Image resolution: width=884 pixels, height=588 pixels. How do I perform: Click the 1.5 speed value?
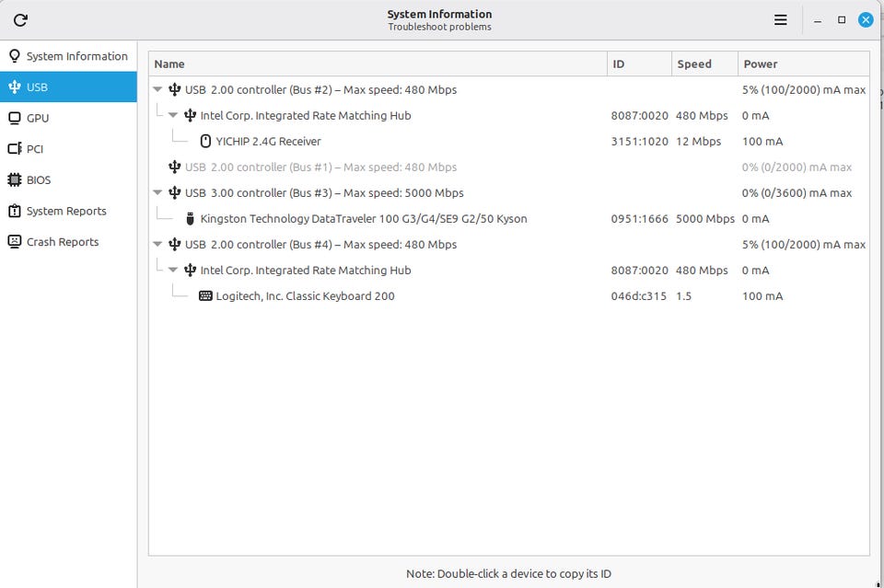point(684,295)
